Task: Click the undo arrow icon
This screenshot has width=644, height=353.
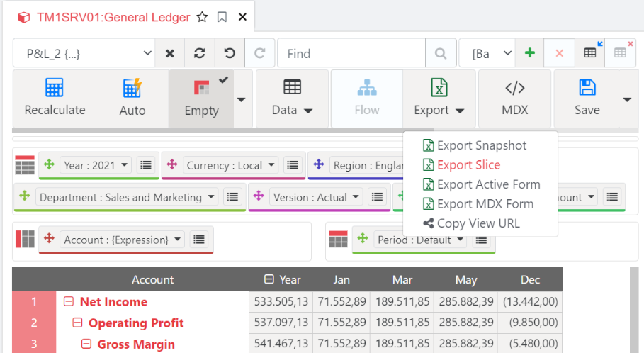Action: (230, 53)
